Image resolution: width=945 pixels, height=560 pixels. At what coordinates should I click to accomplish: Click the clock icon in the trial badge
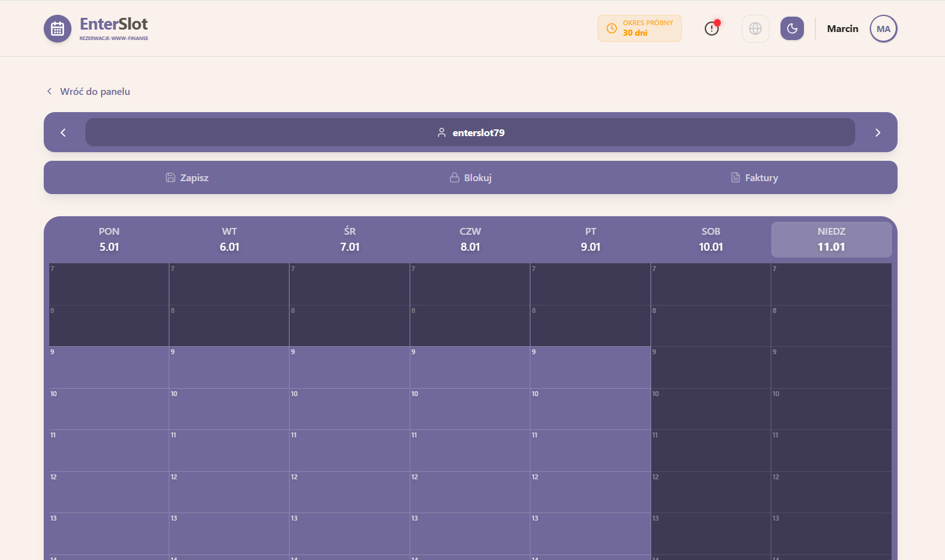(610, 28)
